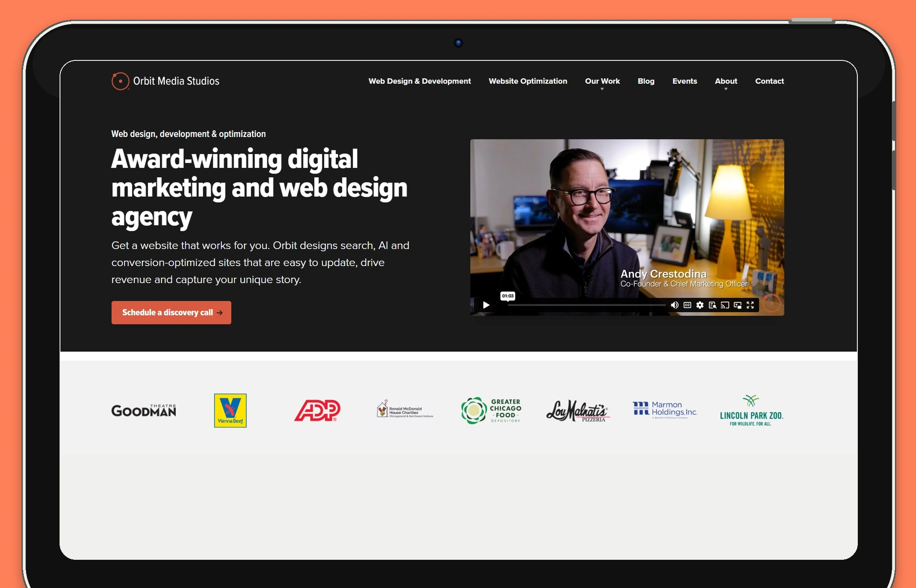
Task: Click the ADP logo
Action: pyautogui.click(x=317, y=410)
